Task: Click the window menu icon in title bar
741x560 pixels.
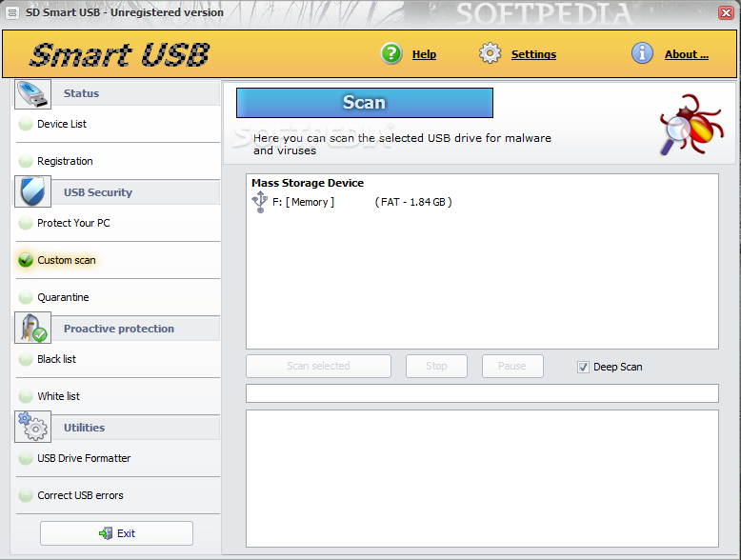Action: click(x=12, y=12)
